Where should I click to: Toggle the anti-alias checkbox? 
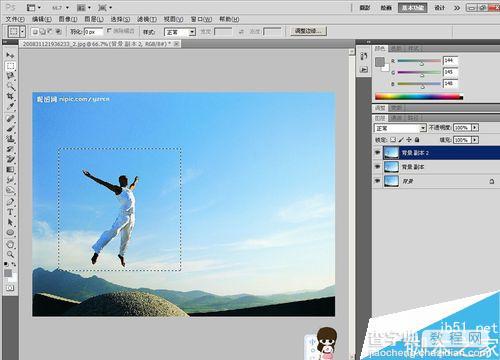tap(109, 31)
